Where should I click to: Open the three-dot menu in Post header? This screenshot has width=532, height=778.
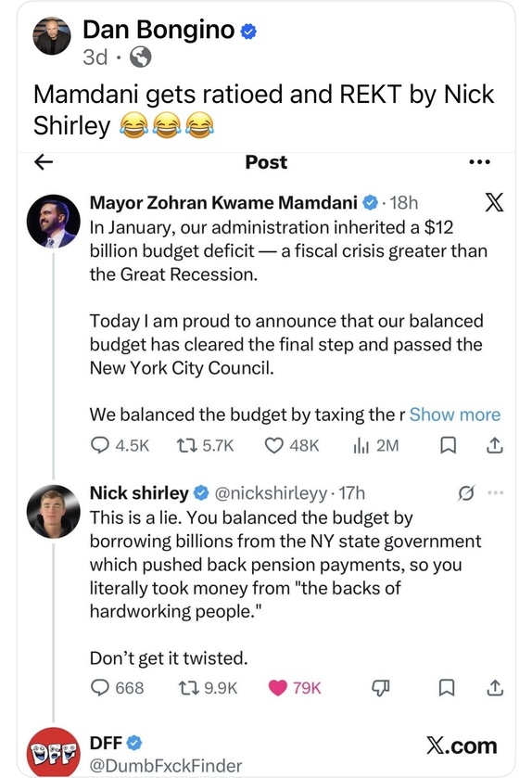pos(479,161)
